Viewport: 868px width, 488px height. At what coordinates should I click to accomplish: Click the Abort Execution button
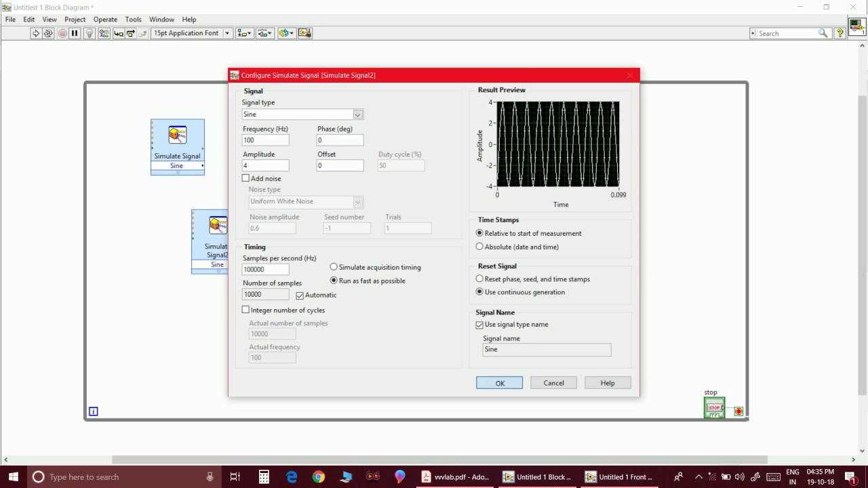[62, 33]
